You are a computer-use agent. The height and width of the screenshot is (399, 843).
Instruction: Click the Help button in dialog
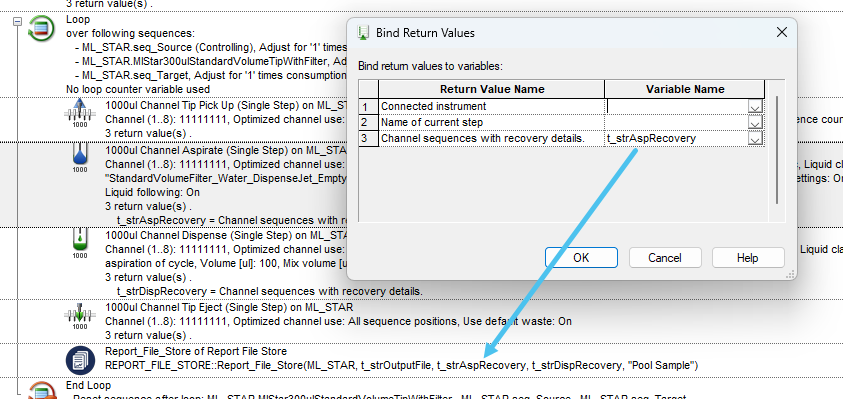click(747, 258)
